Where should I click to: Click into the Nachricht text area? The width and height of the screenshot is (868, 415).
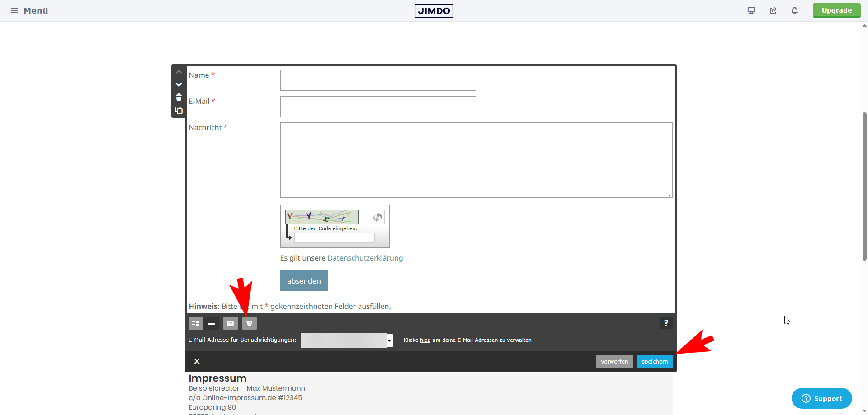(x=476, y=160)
